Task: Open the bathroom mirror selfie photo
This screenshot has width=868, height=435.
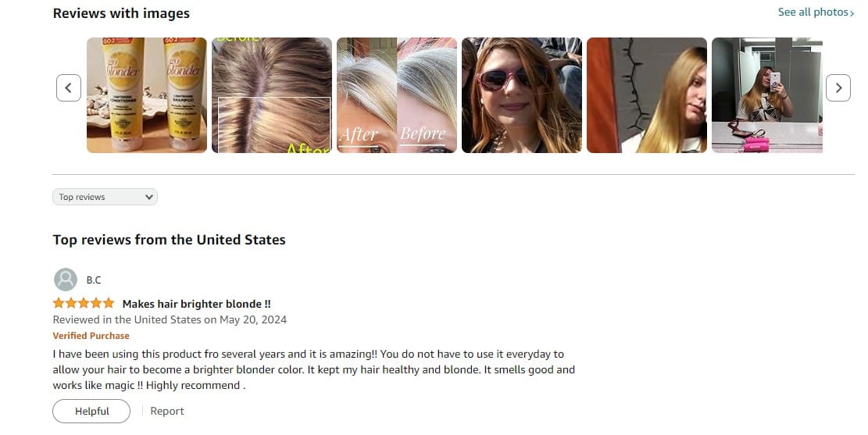Action: click(x=767, y=95)
